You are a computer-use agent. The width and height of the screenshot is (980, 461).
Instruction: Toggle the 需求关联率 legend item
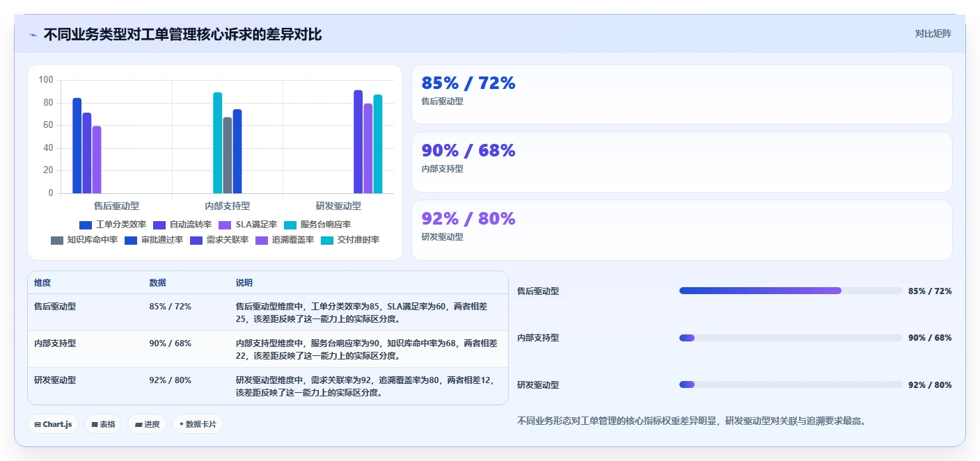(219, 240)
